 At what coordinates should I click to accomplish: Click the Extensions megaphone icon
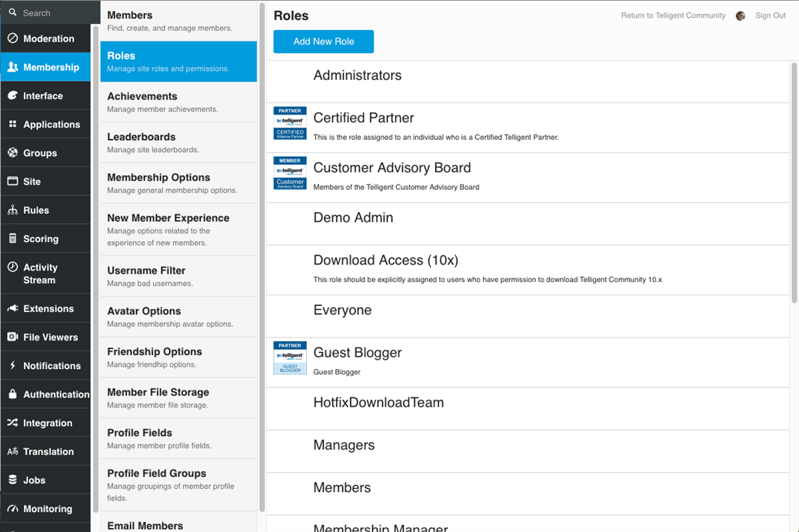[13, 308]
